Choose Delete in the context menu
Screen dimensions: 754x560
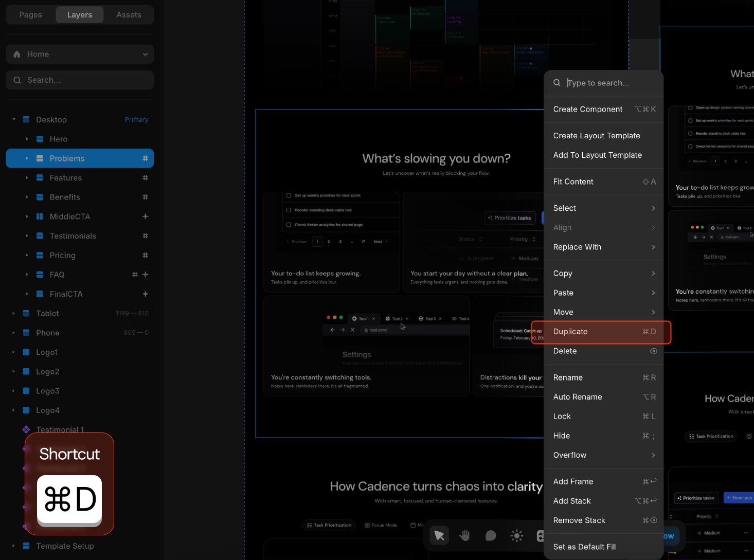click(x=604, y=351)
